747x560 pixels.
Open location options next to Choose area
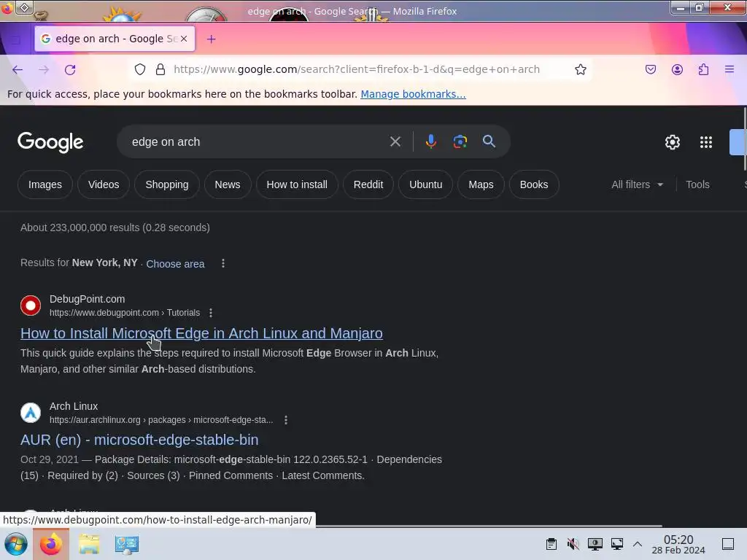click(223, 263)
